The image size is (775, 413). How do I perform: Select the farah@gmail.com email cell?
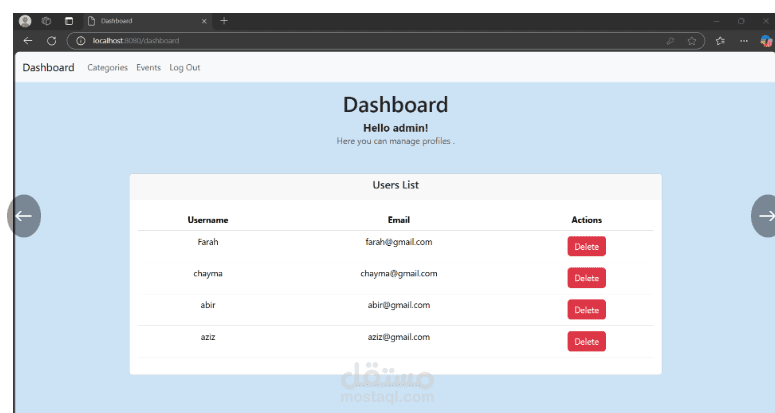[x=398, y=242]
